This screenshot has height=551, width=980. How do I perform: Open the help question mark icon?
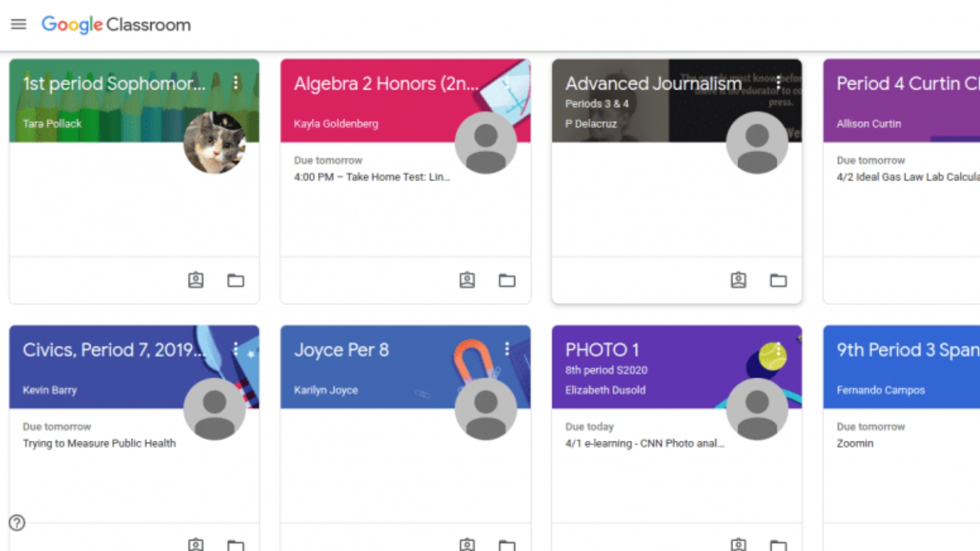coord(17,523)
